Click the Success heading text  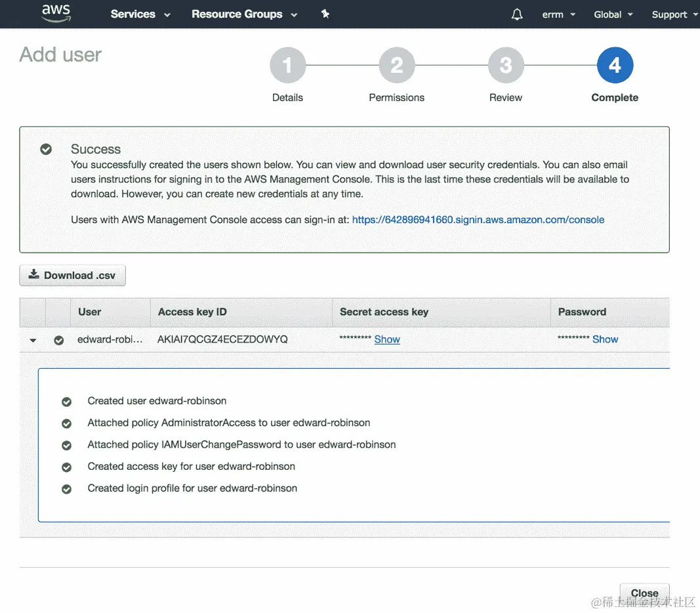[96, 149]
